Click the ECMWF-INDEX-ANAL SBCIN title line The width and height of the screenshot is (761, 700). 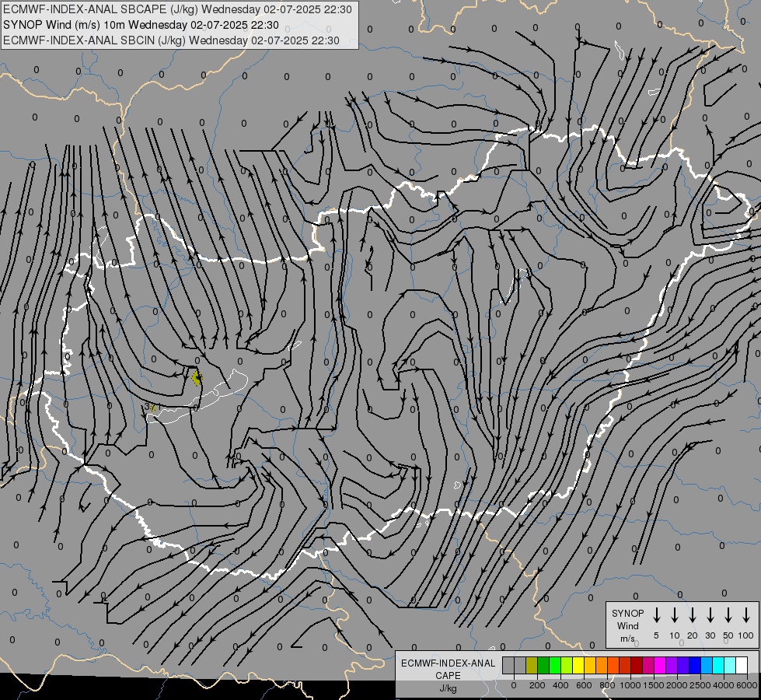point(171,40)
